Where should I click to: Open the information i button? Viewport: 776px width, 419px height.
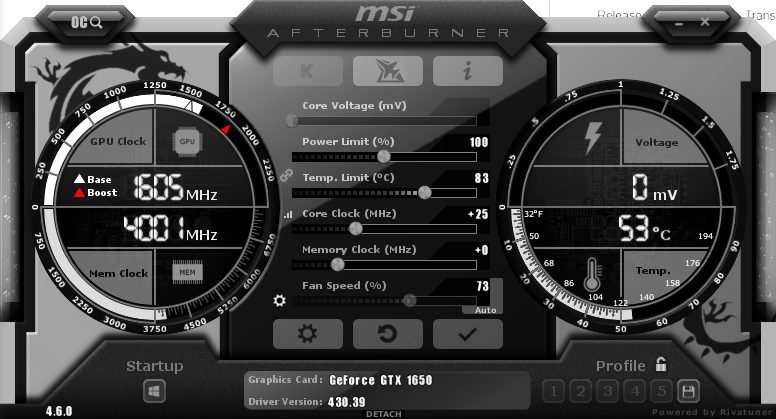468,71
